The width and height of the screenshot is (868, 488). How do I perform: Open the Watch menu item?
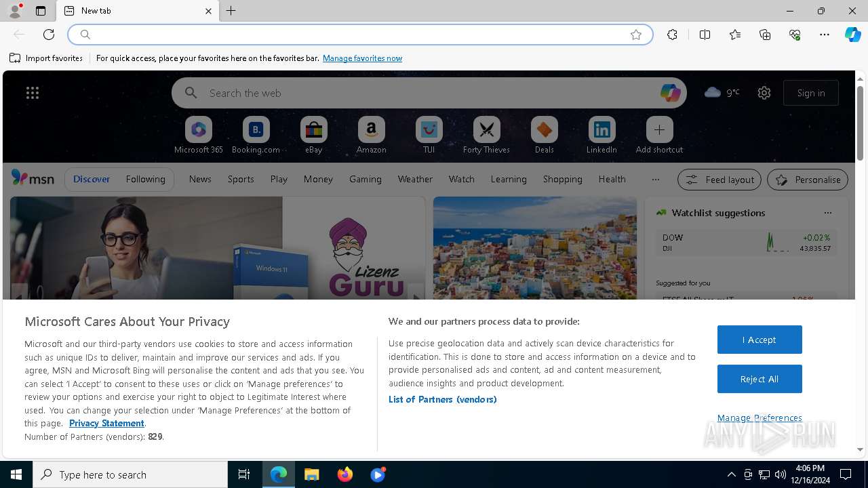(461, 179)
